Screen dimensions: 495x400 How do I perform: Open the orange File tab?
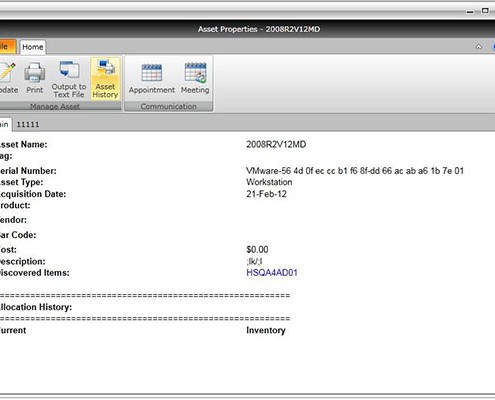7,47
